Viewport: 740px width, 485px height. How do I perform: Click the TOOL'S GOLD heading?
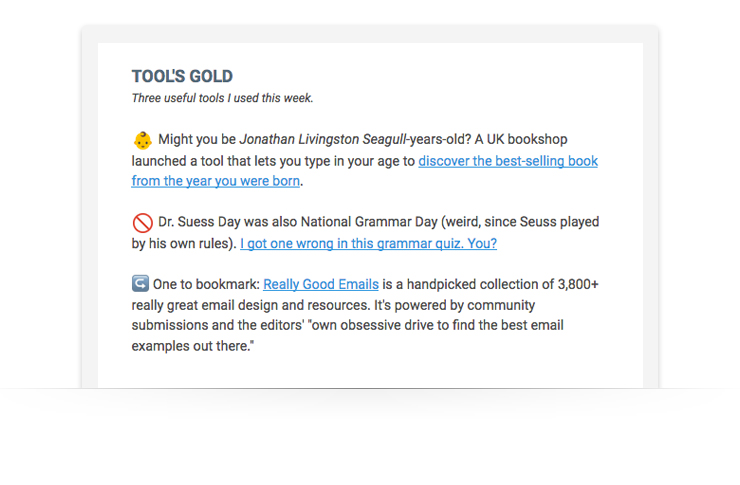click(182, 76)
